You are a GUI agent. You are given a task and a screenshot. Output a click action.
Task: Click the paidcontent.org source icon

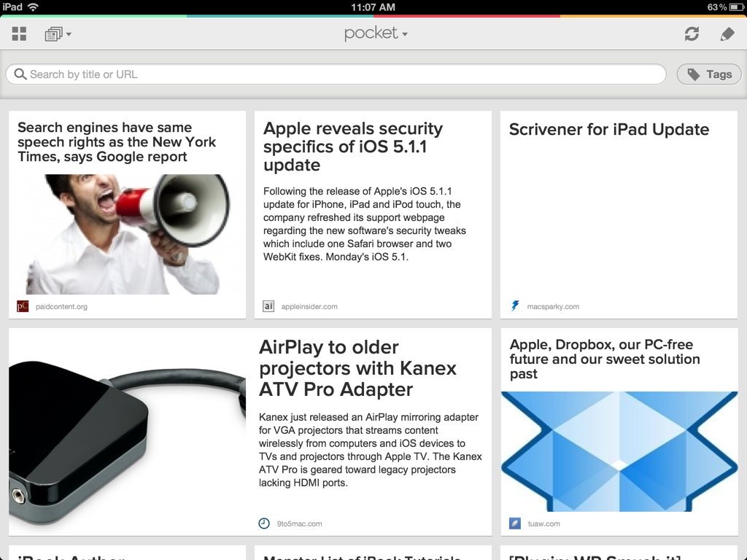23,306
